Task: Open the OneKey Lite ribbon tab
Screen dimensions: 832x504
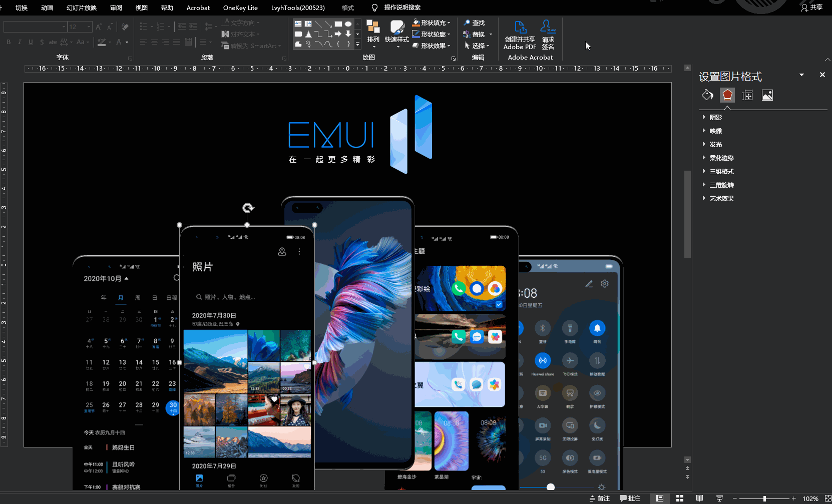Action: click(240, 8)
